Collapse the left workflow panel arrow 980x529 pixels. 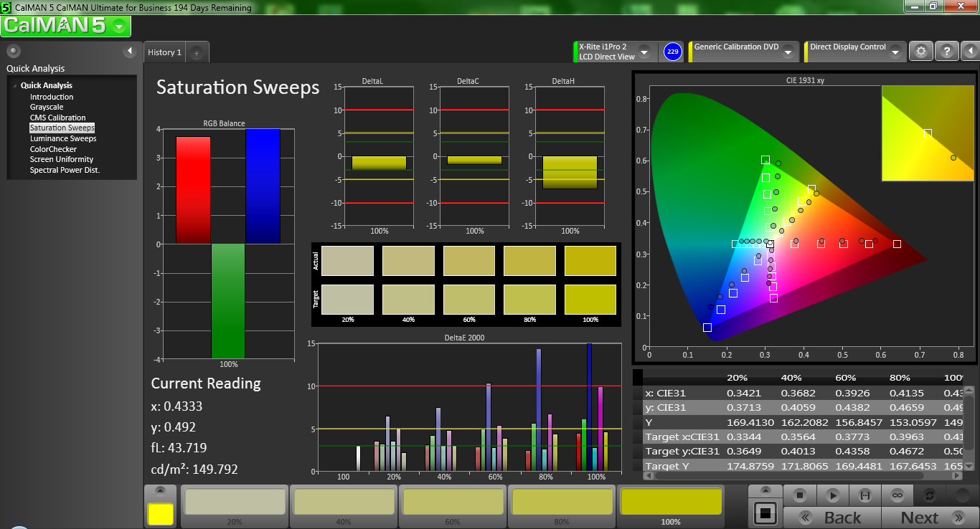click(x=130, y=51)
